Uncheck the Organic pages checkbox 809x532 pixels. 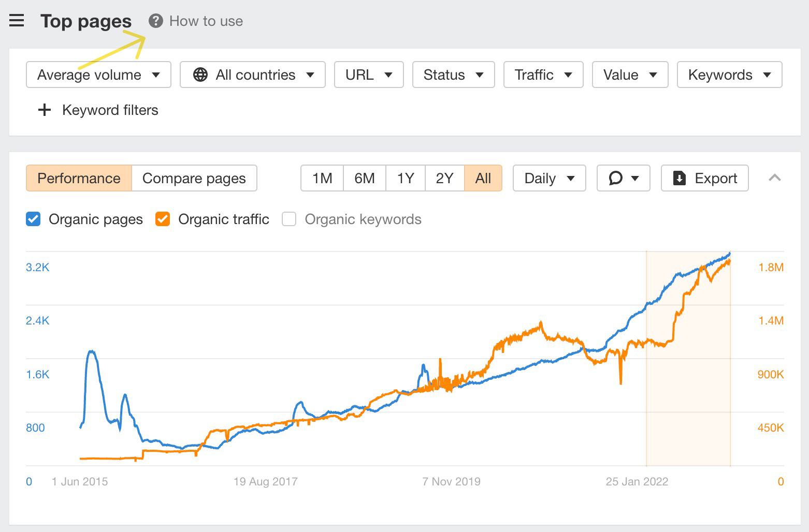[x=33, y=219]
